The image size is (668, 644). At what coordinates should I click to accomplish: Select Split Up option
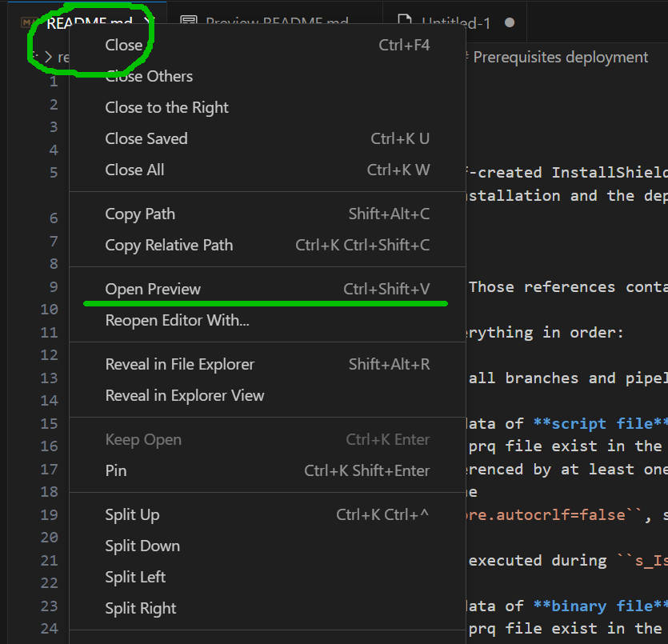coord(267,514)
